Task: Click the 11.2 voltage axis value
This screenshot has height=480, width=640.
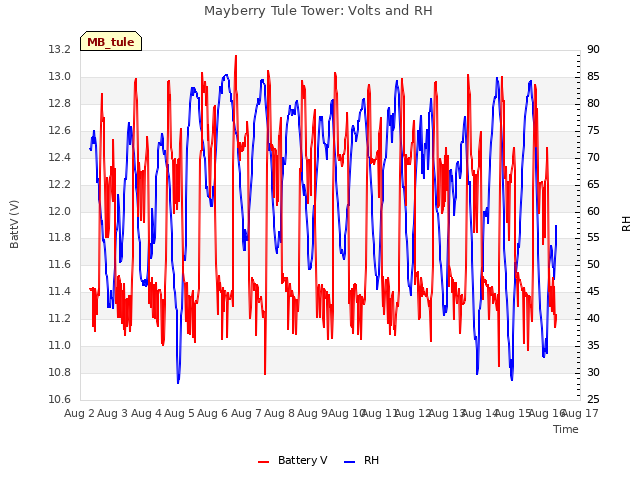Action: click(x=60, y=318)
